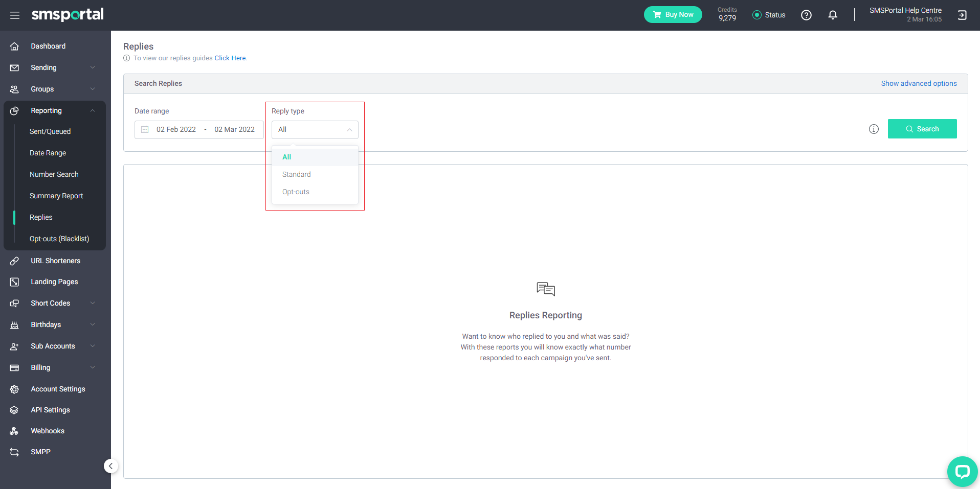
Task: Click the Account Settings gear icon
Action: [14, 389]
